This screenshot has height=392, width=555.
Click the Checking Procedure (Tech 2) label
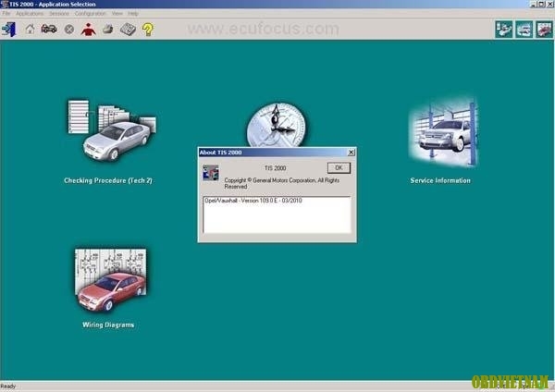click(x=108, y=180)
